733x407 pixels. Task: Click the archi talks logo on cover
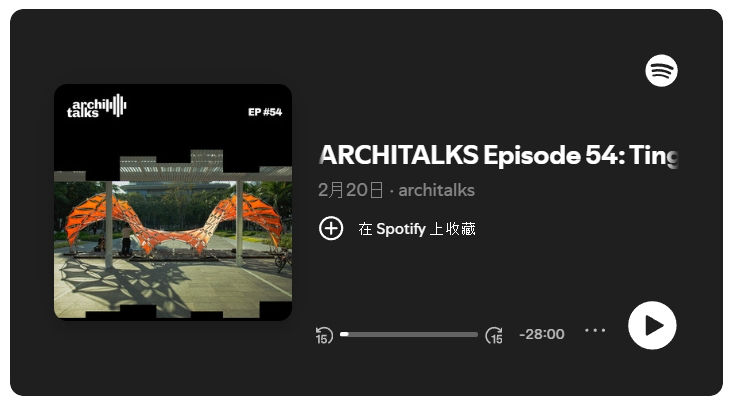coord(96,107)
